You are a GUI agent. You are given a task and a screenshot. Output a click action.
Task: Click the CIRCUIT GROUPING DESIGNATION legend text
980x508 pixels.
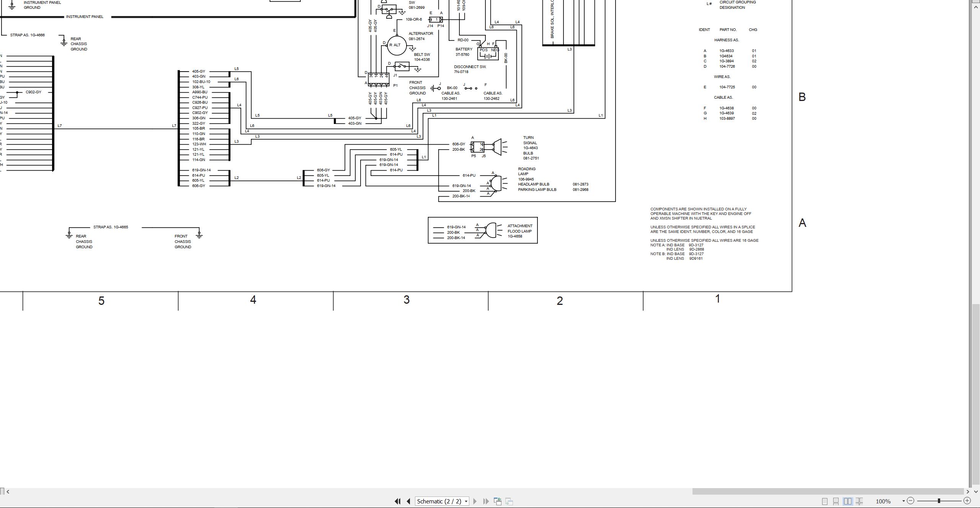pyautogui.click(x=737, y=5)
